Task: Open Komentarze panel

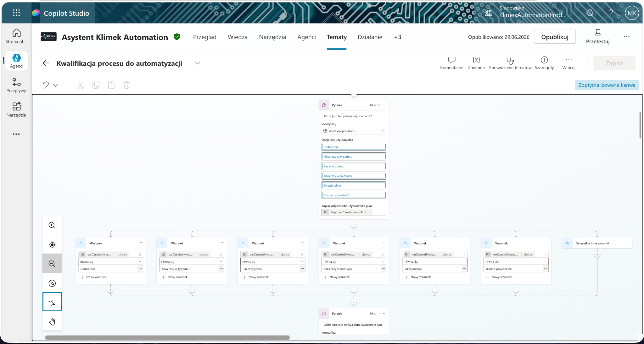Action: [451, 63]
